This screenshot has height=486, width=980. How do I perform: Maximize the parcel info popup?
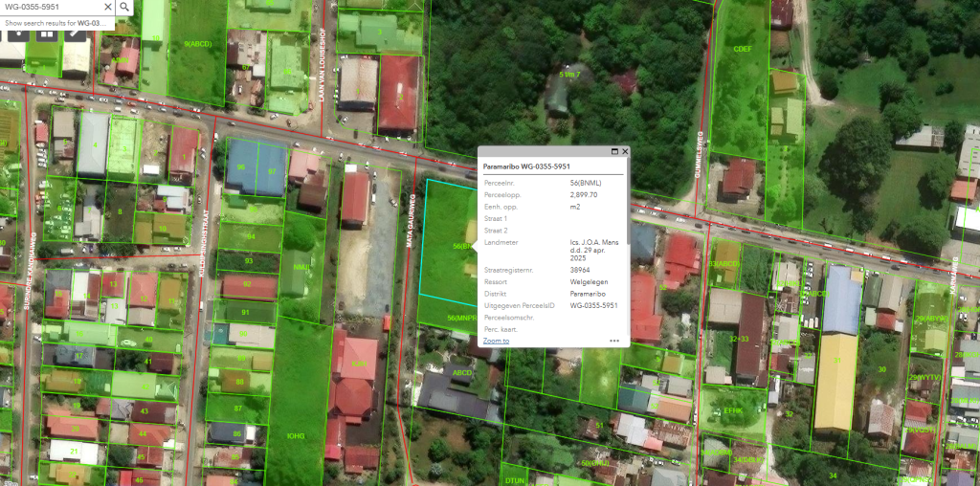(614, 151)
